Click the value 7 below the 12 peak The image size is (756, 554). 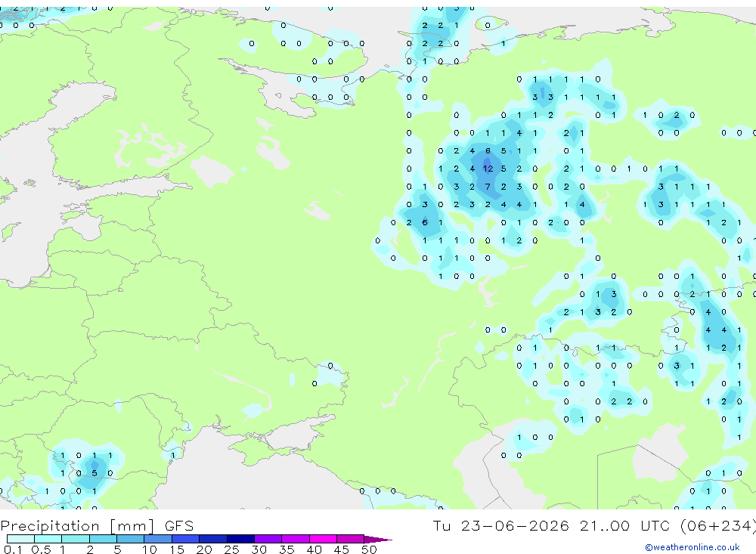488,187
